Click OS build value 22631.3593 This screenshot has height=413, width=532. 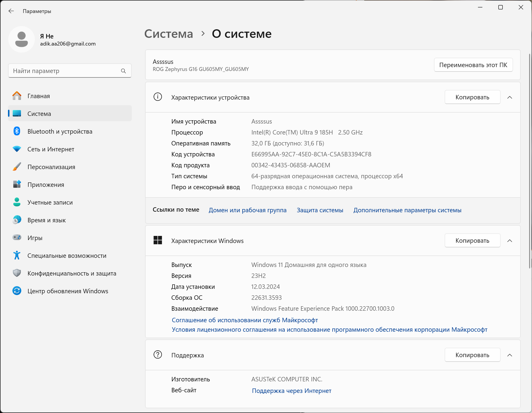click(x=266, y=298)
